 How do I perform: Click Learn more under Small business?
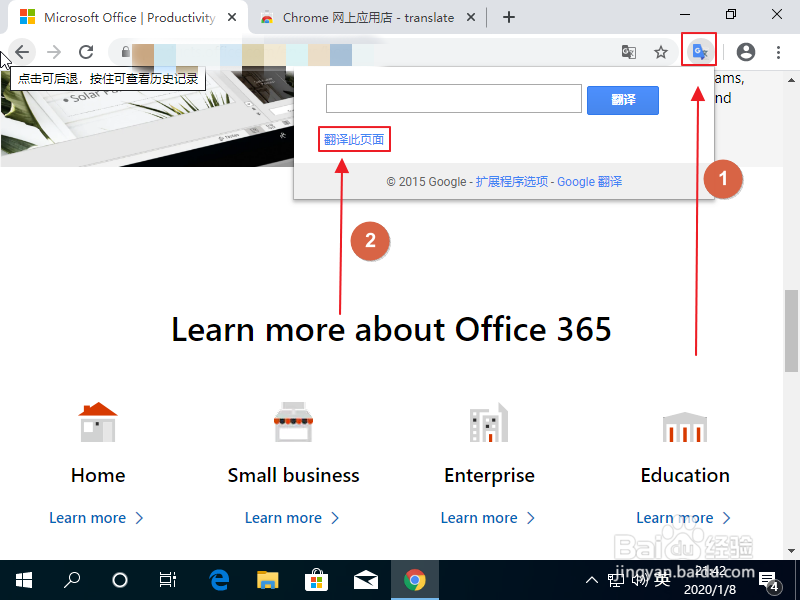click(292, 518)
